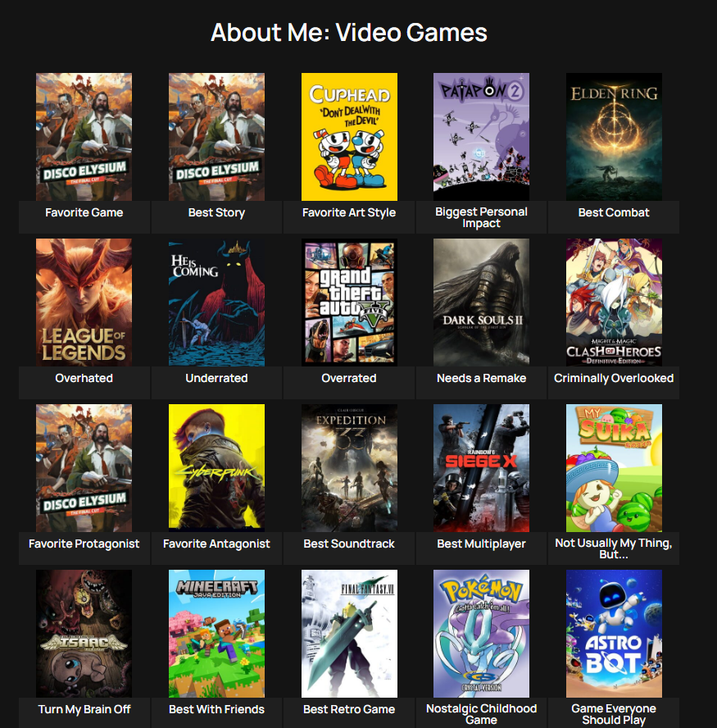Viewport: 717px width, 728px height.
Task: Click the Disco Elysium cover above Best Story
Action: click(x=216, y=136)
